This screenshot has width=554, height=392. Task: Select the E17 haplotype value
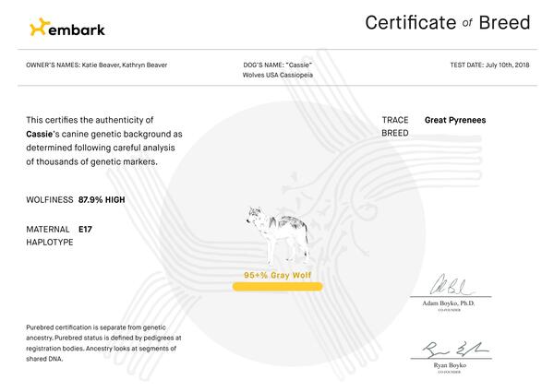[x=86, y=227]
